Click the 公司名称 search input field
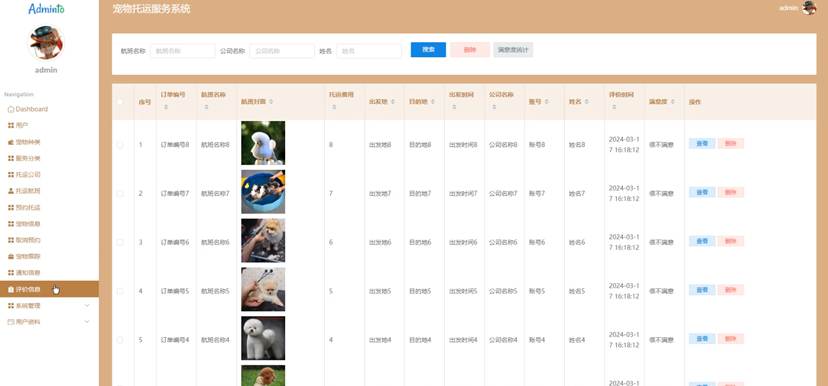 click(x=282, y=51)
